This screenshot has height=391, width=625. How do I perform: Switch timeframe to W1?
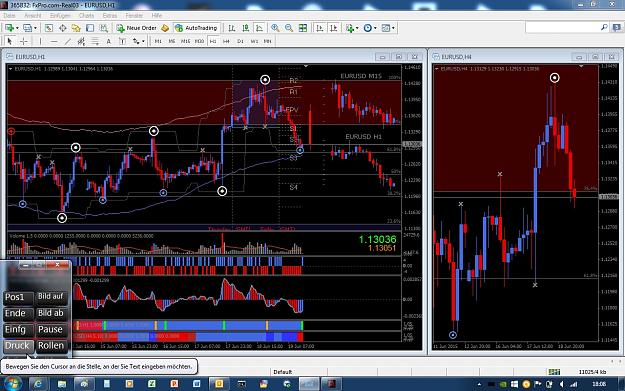(254, 41)
